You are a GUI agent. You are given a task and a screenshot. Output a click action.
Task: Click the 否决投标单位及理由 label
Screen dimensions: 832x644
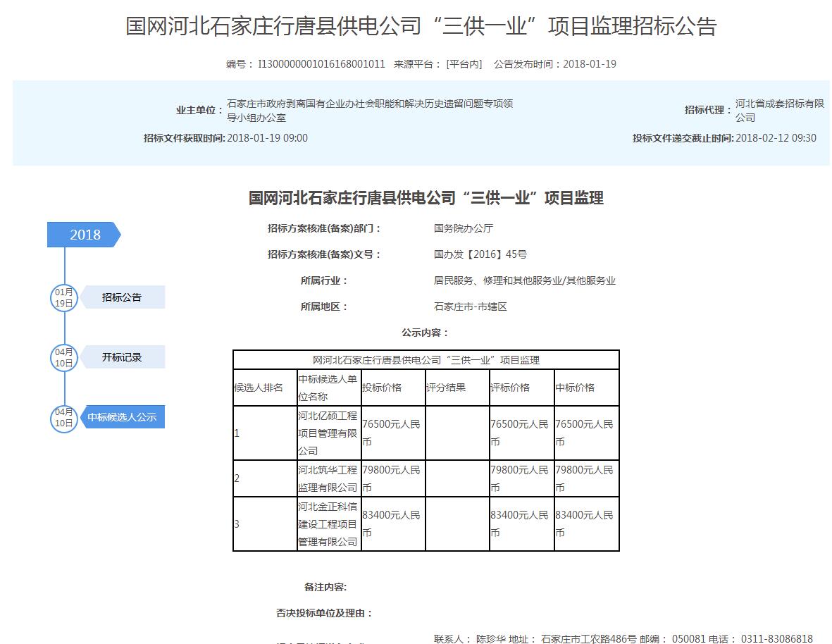(x=325, y=613)
